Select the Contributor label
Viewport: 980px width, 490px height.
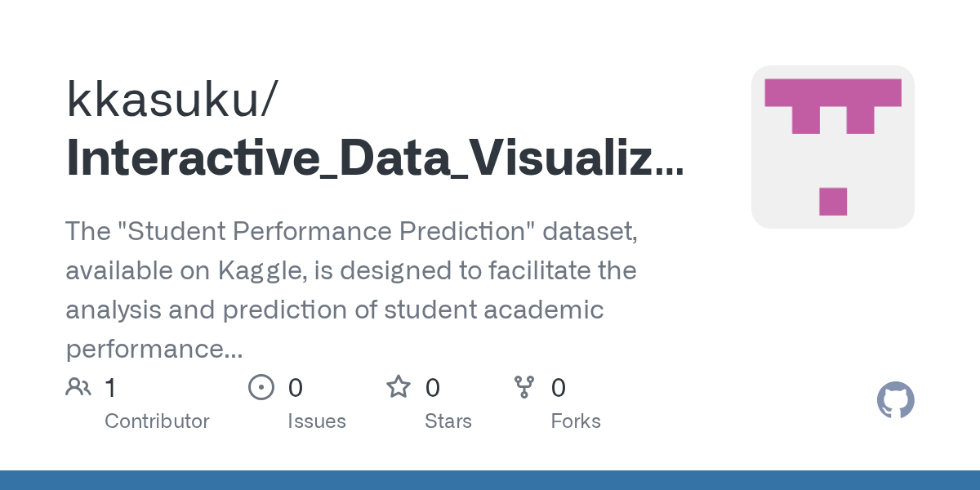(157, 421)
